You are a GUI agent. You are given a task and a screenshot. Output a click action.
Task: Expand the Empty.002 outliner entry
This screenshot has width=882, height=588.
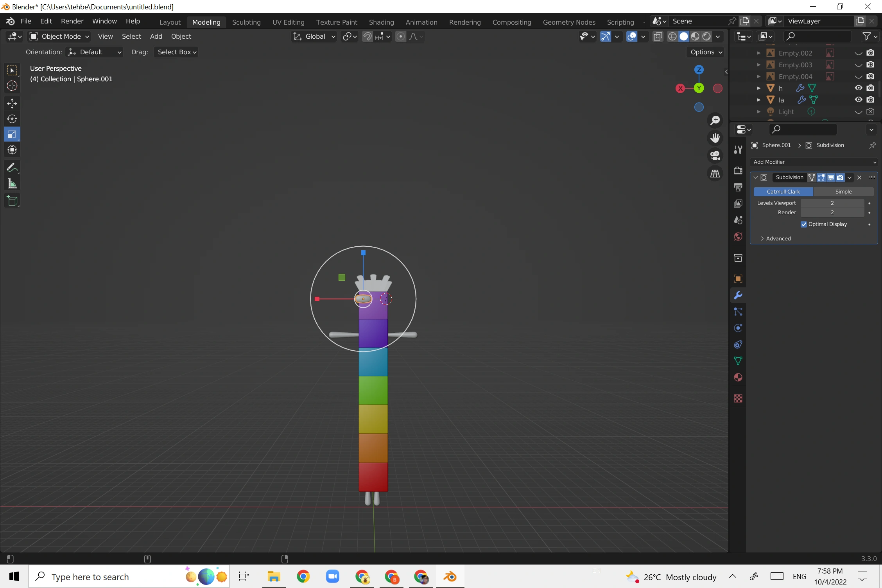pos(758,52)
